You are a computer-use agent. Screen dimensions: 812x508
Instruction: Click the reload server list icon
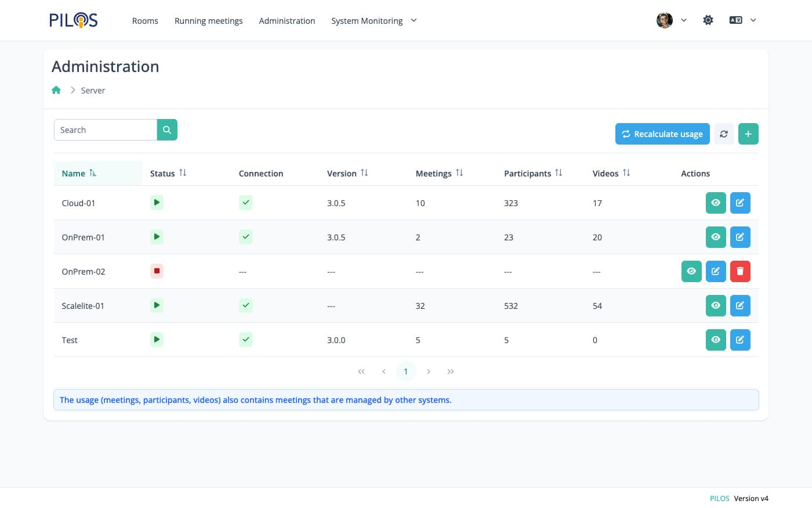click(724, 134)
